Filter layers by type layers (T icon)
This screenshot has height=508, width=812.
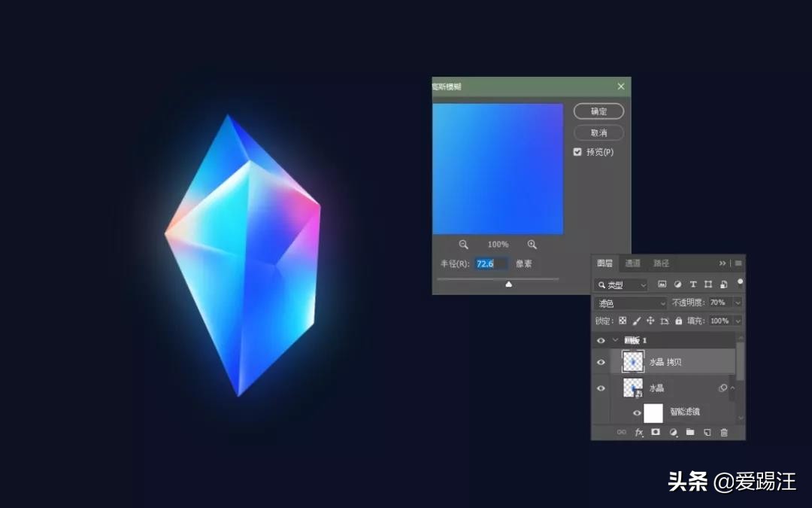coord(692,284)
